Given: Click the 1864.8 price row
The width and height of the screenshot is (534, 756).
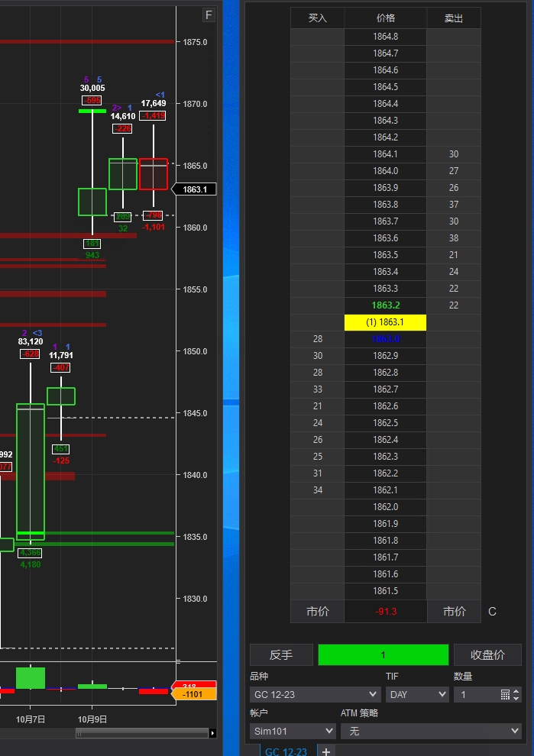Looking at the screenshot, I should pyautogui.click(x=386, y=37).
